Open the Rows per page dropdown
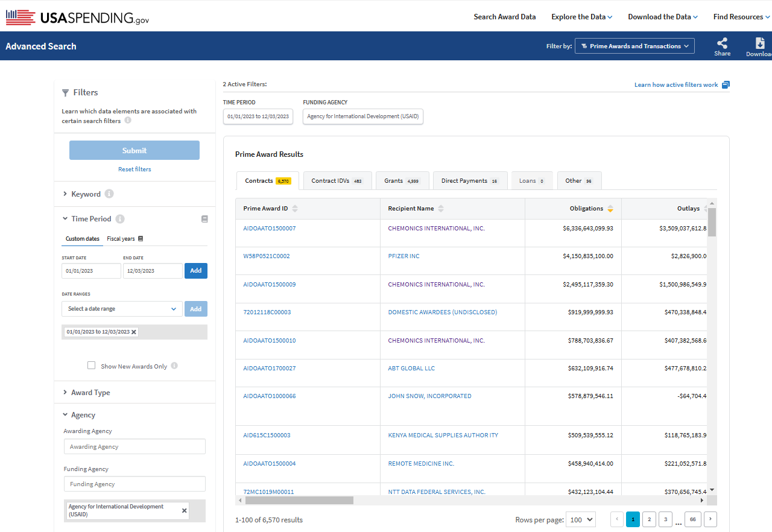The image size is (772, 532). pos(581,519)
